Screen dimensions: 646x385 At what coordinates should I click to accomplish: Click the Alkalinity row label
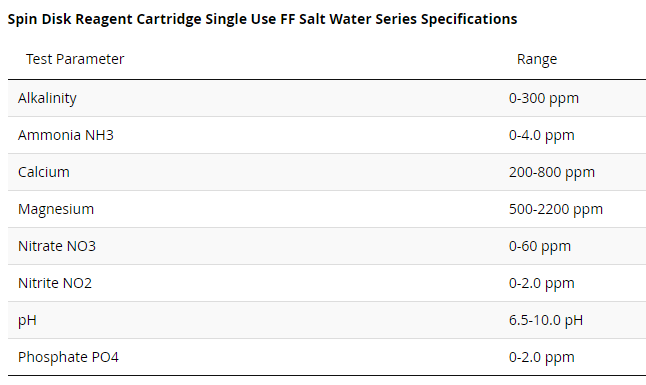click(x=47, y=98)
